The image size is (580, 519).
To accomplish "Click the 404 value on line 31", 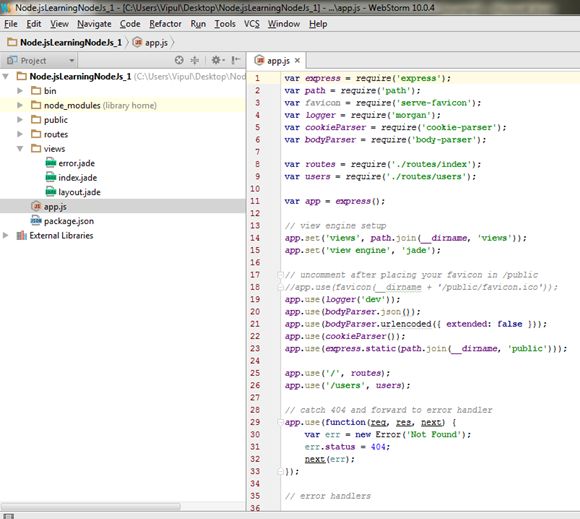I will pyautogui.click(x=378, y=447).
